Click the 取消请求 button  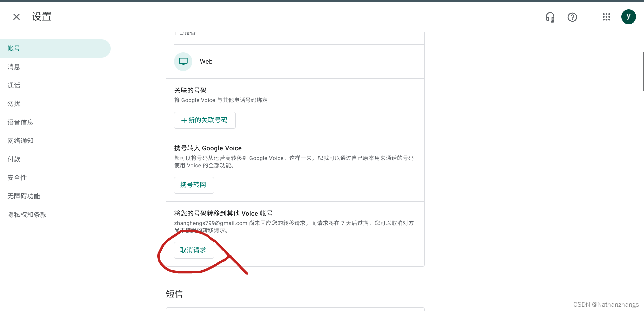[194, 250]
